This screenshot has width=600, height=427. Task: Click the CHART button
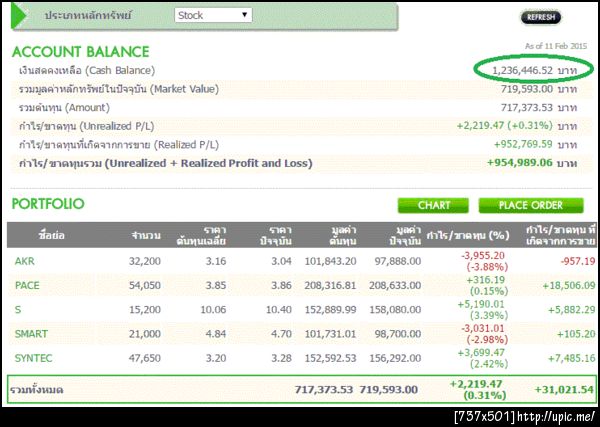[x=433, y=205]
